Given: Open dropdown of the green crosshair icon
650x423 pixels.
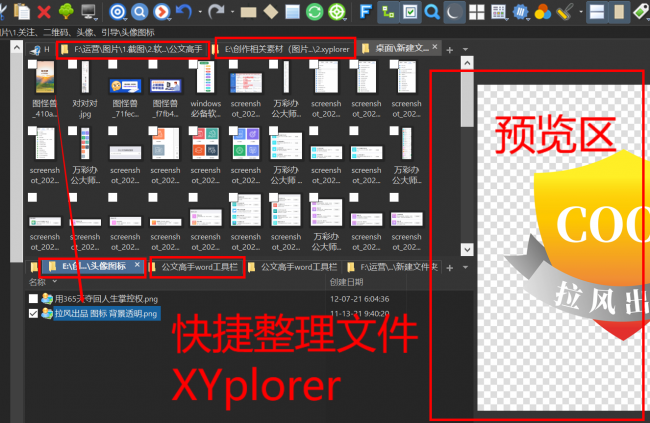Looking at the screenshot, I should tap(345, 19).
